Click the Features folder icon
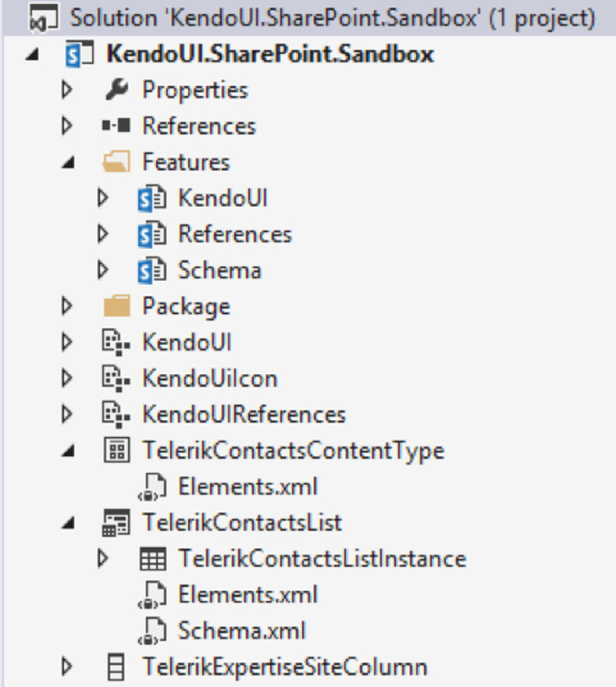 (117, 161)
